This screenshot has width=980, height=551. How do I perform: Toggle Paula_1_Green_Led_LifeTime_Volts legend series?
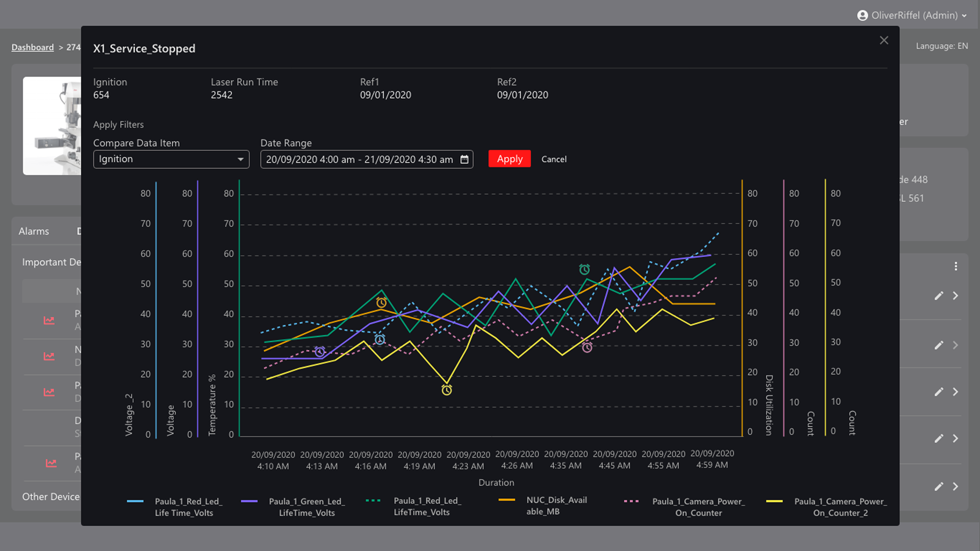(x=306, y=507)
